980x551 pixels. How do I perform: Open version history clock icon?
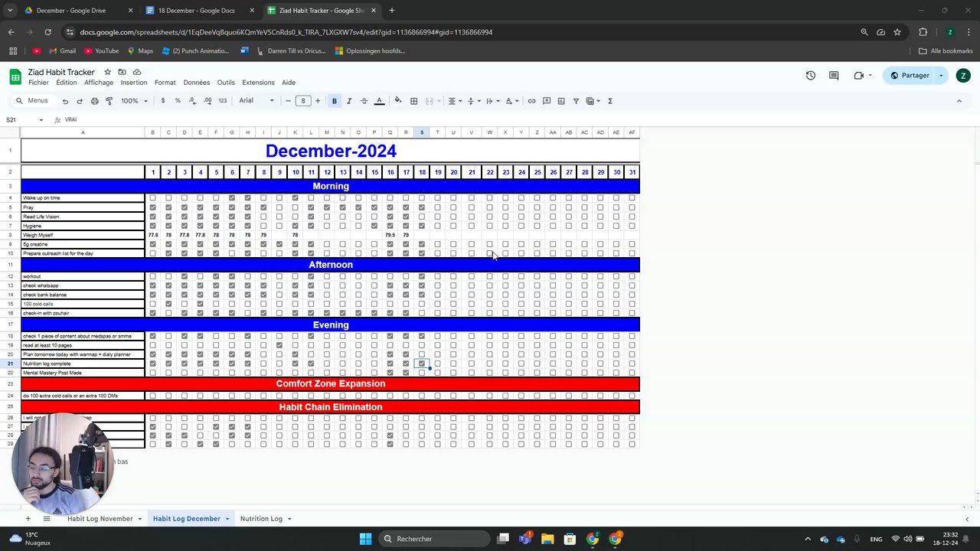click(x=811, y=76)
